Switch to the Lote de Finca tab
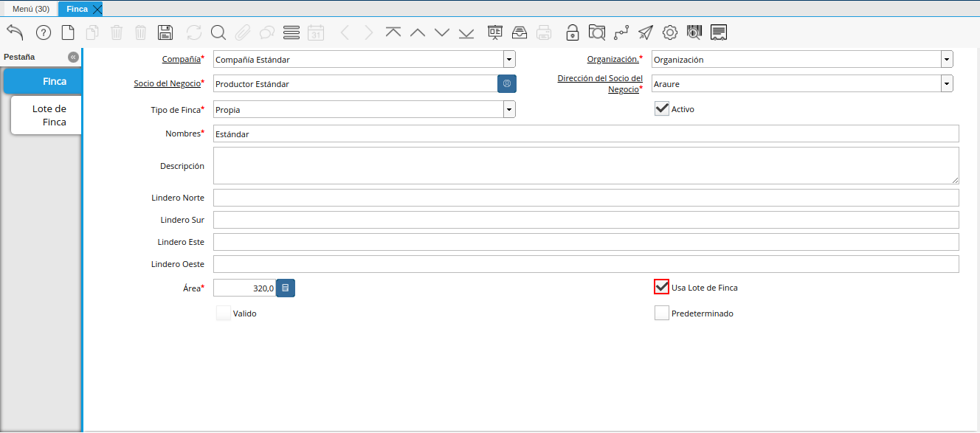 click(x=46, y=115)
